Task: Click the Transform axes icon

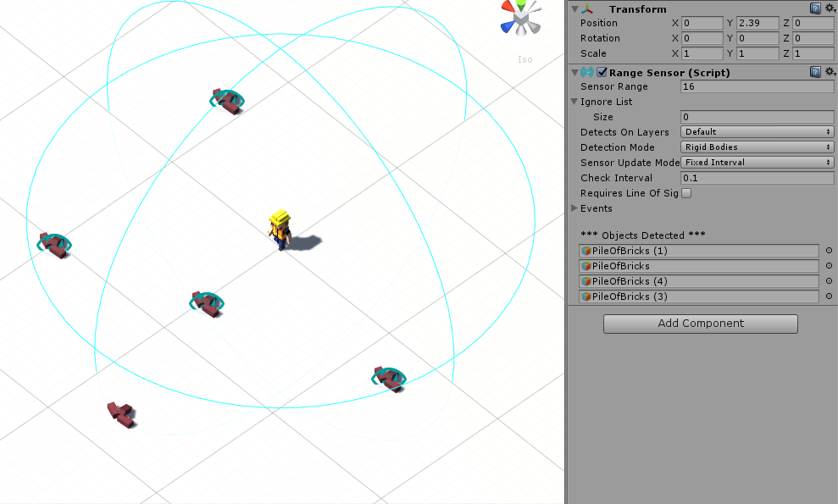Action: [x=587, y=9]
